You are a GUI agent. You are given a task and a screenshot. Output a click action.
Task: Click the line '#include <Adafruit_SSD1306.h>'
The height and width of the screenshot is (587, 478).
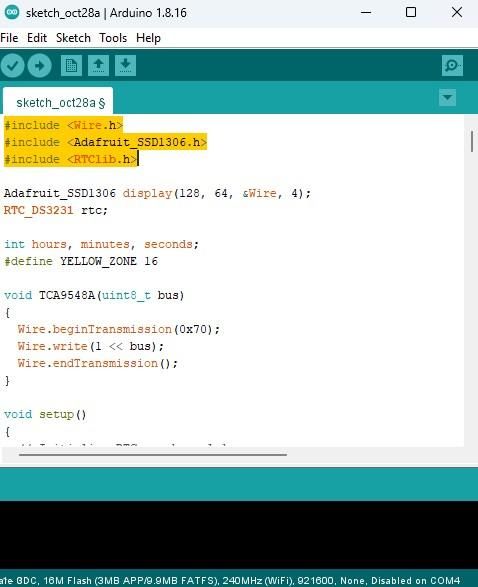105,142
